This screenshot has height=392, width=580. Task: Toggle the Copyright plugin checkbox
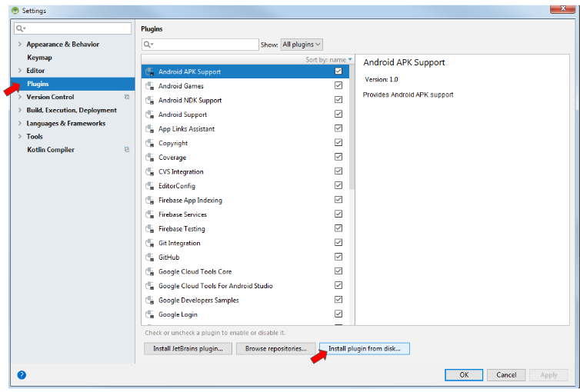[x=338, y=142]
